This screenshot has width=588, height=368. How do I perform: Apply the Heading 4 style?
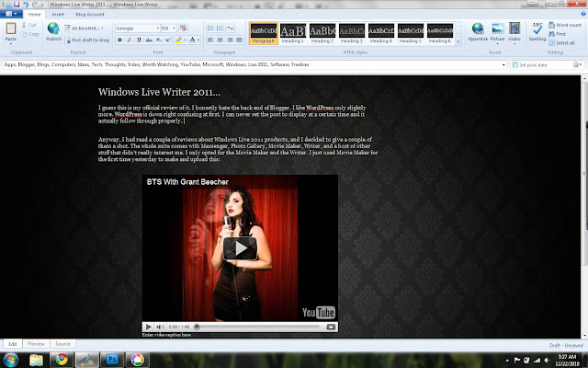point(381,33)
